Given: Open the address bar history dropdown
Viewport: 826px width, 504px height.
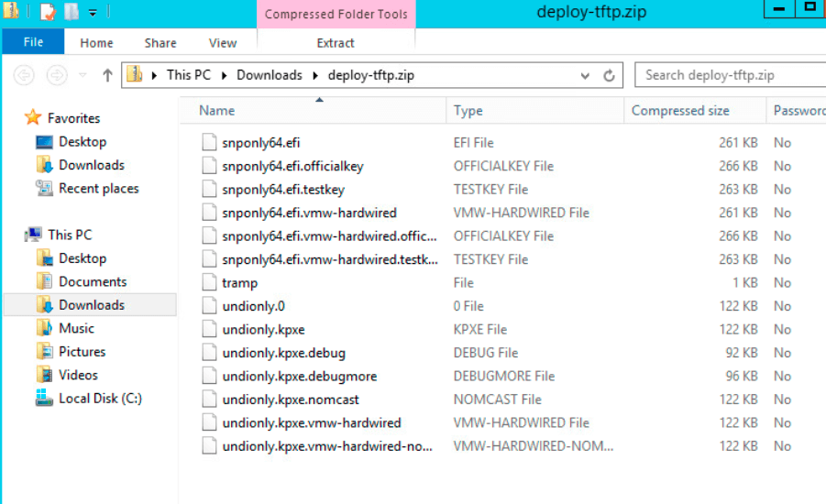Looking at the screenshot, I should [x=585, y=75].
